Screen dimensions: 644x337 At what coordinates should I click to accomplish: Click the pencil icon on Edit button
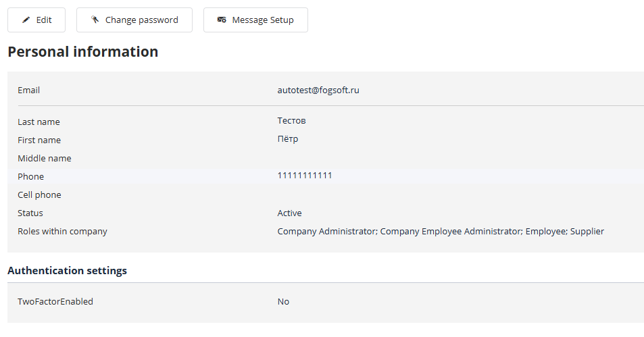[26, 20]
